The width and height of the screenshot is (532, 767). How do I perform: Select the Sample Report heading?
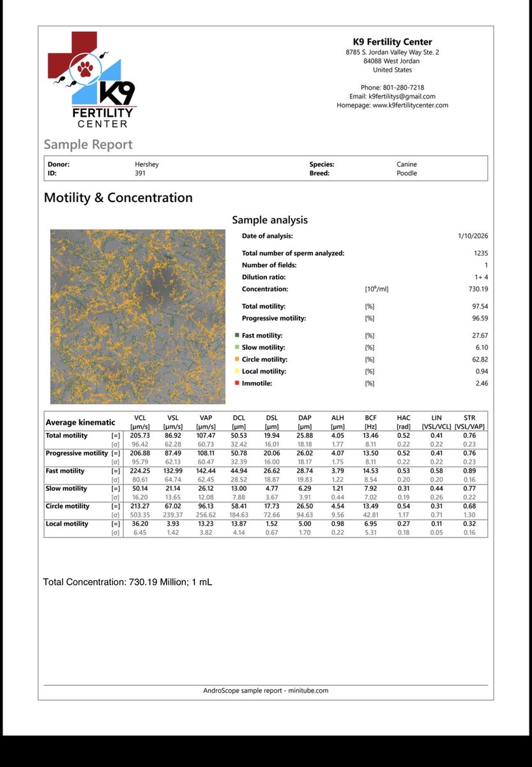88,145
